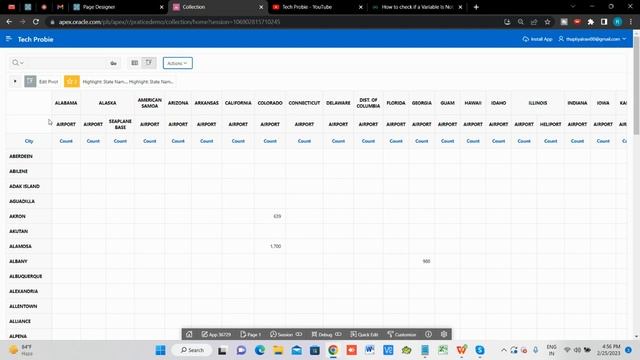The height and width of the screenshot is (360, 640).
Task: Open the Chrome three-dot menu
Action: [631, 22]
